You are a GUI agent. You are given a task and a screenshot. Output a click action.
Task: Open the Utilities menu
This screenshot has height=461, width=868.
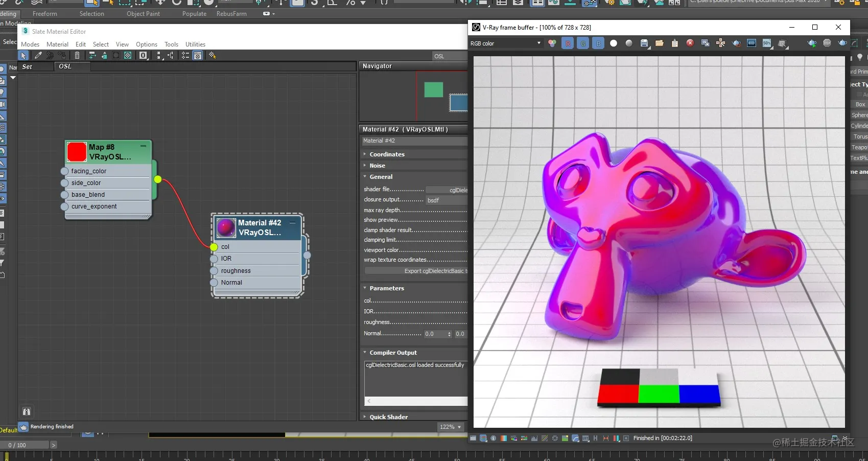(x=195, y=44)
